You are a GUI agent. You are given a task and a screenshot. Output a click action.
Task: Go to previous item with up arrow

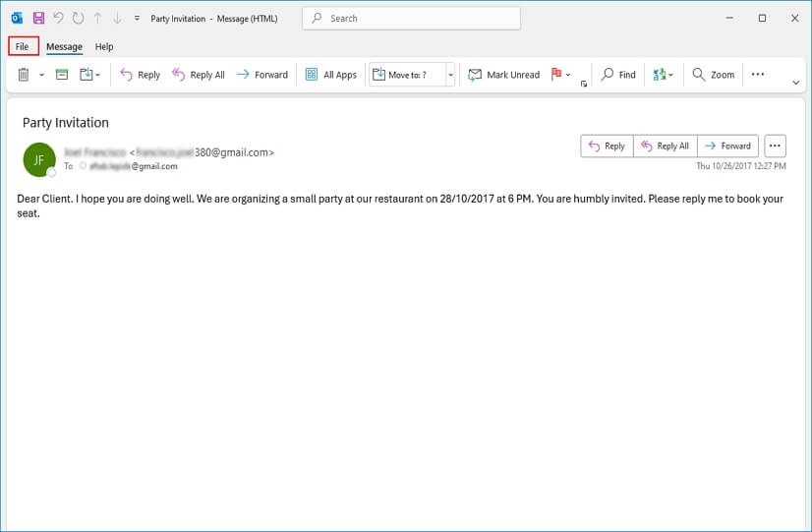tap(98, 18)
